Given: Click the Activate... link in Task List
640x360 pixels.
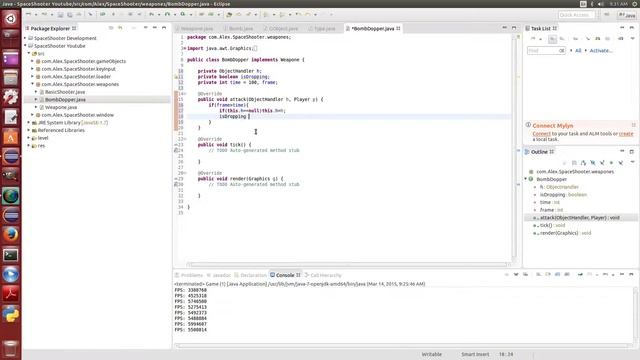Looking at the screenshot, I should click(x=601, y=51).
